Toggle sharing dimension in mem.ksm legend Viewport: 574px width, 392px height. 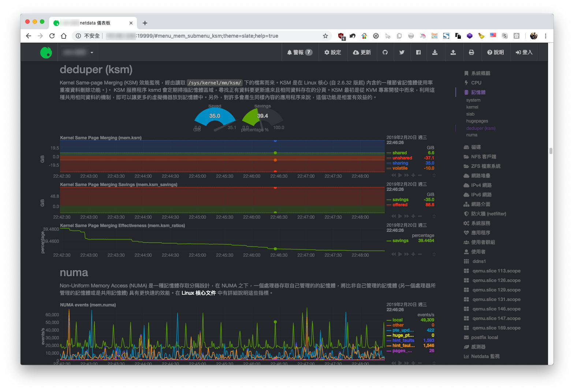point(400,163)
